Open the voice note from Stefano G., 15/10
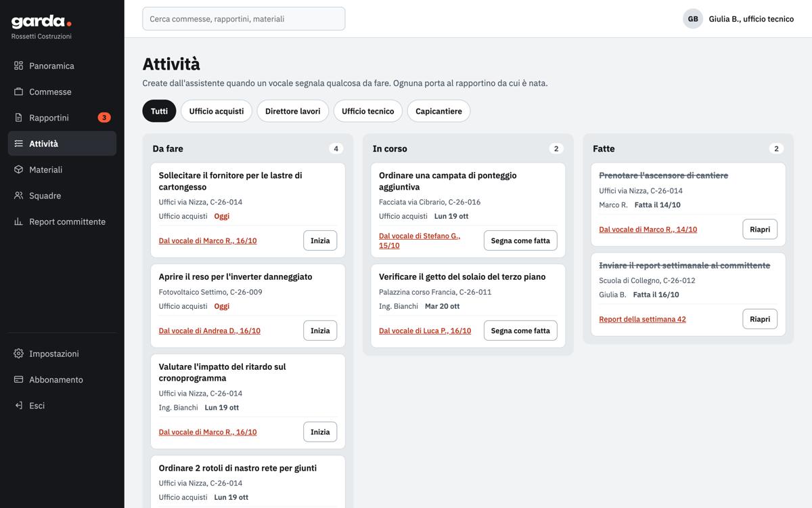 420,240
